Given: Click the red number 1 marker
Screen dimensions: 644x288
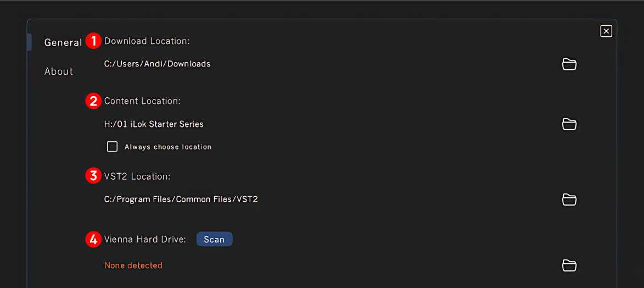Looking at the screenshot, I should (93, 41).
